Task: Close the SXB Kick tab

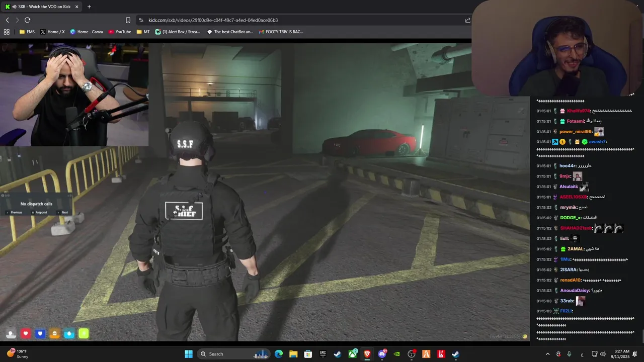Action: [x=76, y=7]
